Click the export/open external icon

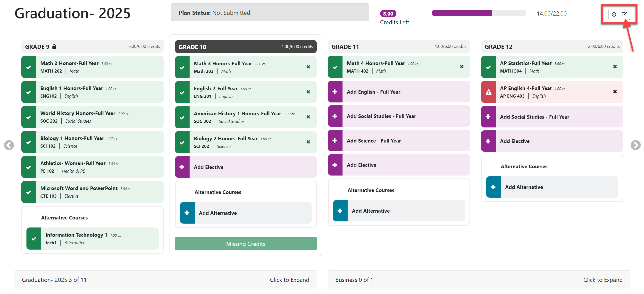coord(624,14)
